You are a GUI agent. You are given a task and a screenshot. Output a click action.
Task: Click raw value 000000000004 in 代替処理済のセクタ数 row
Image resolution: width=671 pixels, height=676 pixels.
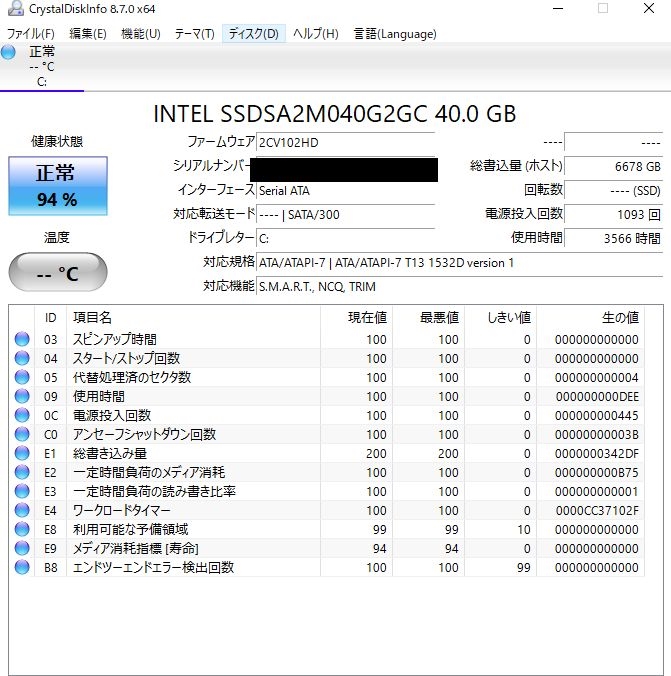point(597,378)
